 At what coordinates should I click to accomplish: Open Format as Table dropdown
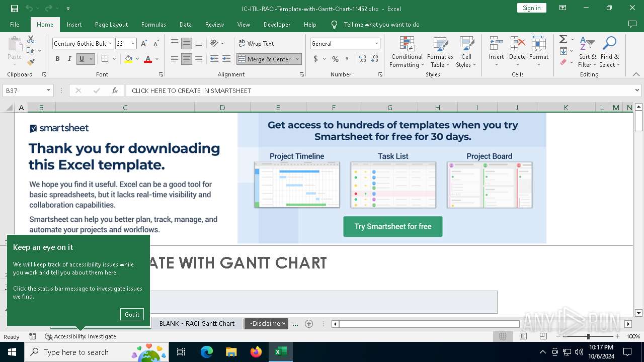click(440, 52)
